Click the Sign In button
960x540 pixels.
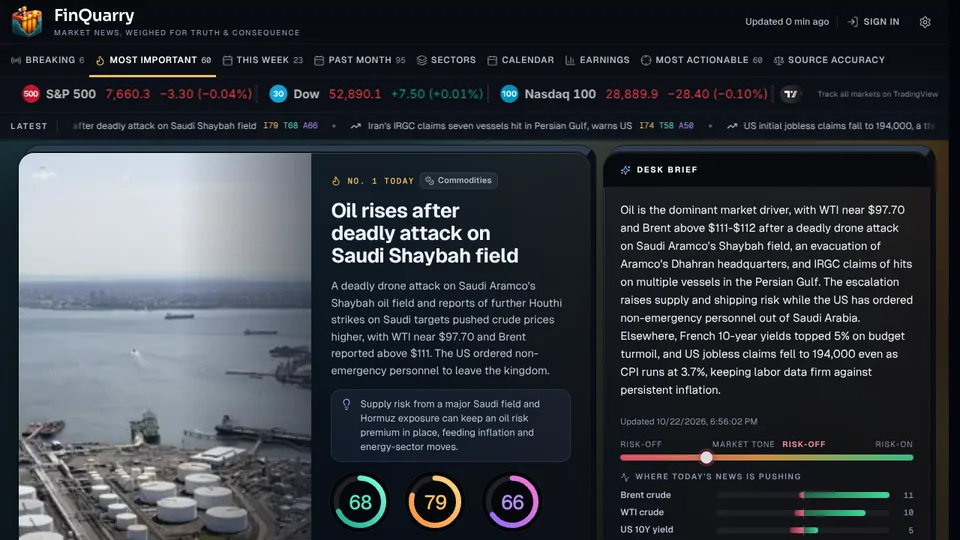point(873,22)
